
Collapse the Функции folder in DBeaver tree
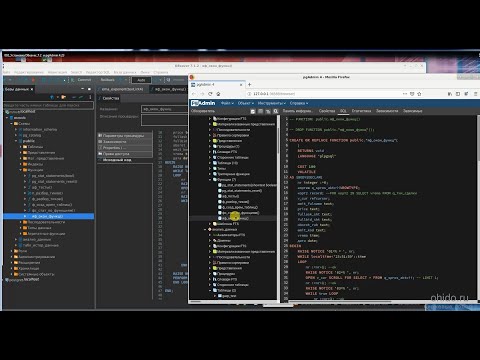(21, 170)
